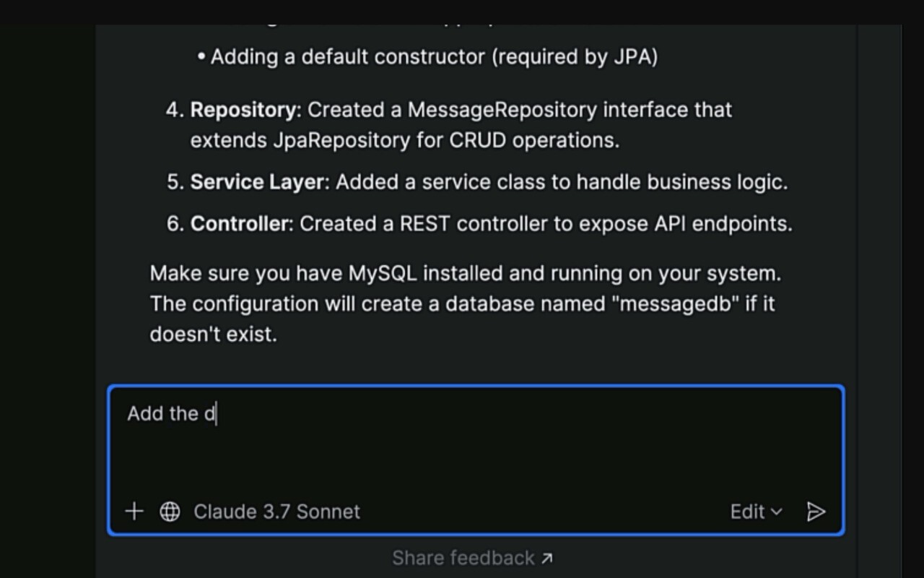This screenshot has height=578, width=924.
Task: Click the bold "Service Layer" heading
Action: (x=257, y=182)
